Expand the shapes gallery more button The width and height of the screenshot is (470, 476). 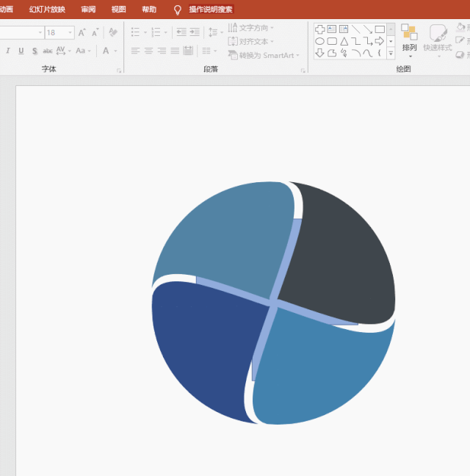pos(391,53)
